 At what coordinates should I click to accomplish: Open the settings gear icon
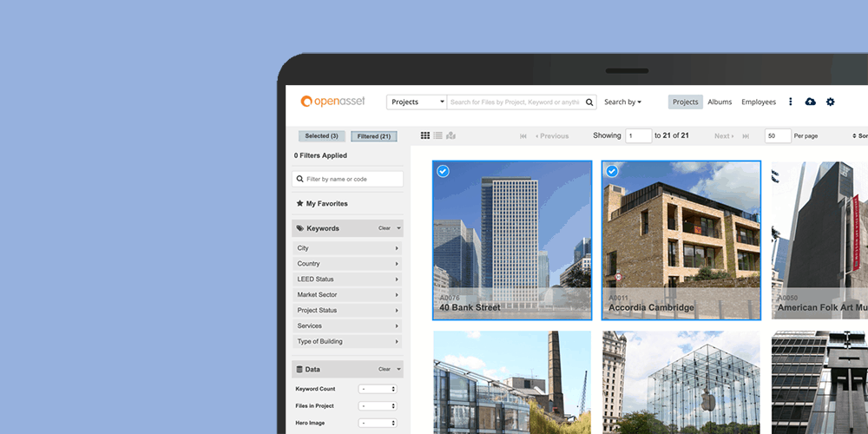coord(831,102)
